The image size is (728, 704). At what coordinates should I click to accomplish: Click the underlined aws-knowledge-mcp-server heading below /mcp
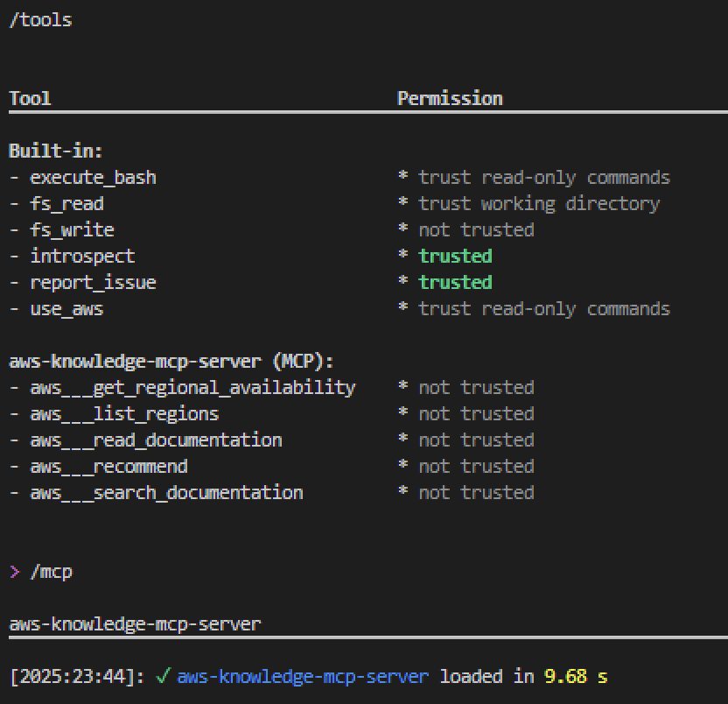click(135, 624)
